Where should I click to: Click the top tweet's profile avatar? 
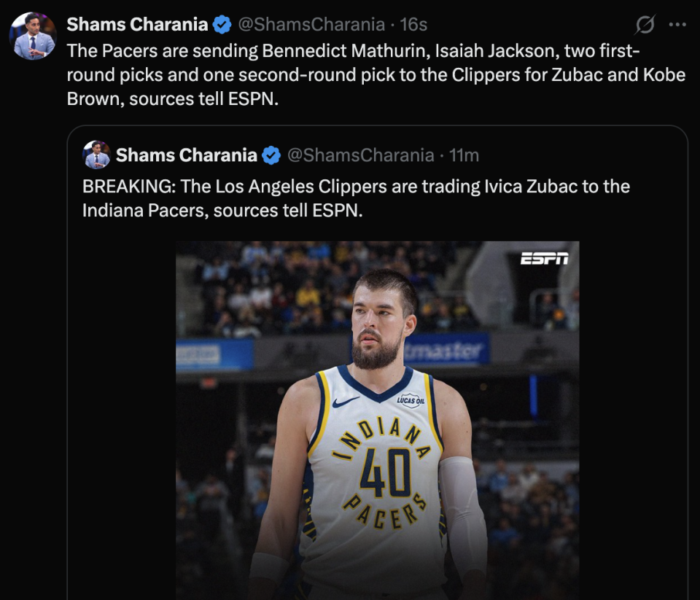coord(33,36)
